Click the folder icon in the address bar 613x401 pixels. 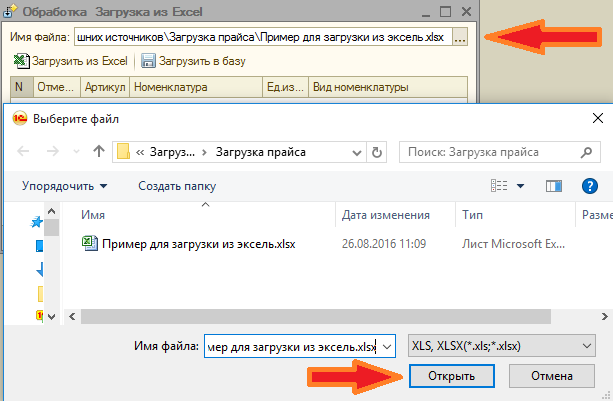click(124, 152)
